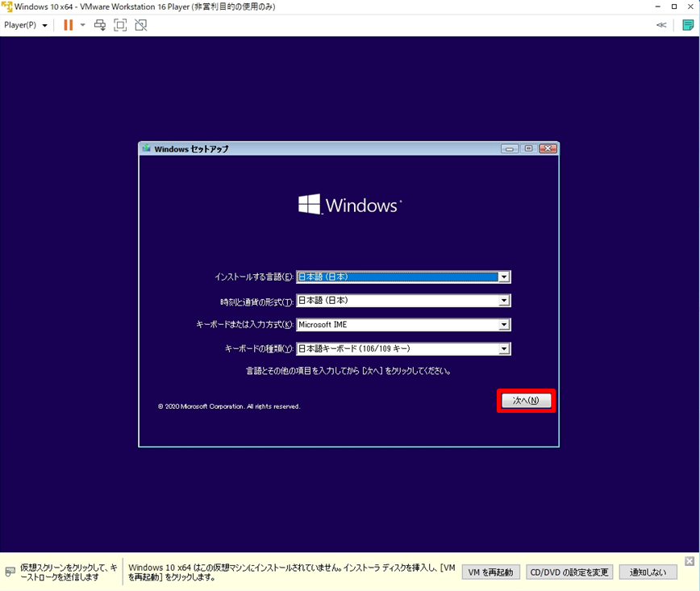Click the double-chevron collapse icon in the toolbar
The image size is (700, 591).
[661, 25]
